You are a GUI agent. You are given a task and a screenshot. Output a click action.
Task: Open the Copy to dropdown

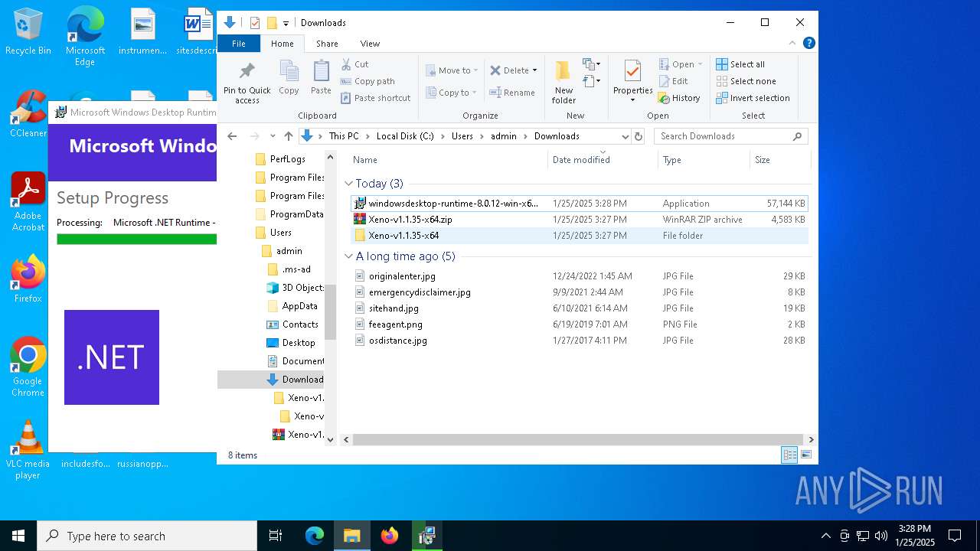[452, 93]
